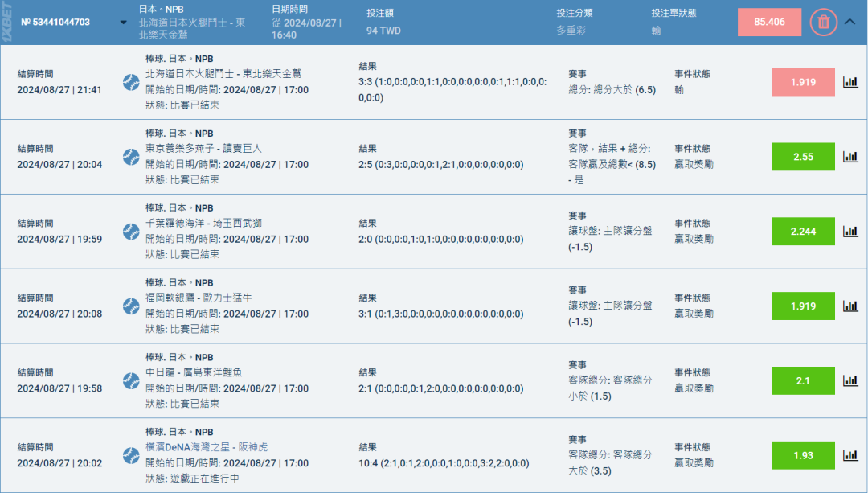Open statistics chart for 福岡軟銀鷹 match
The width and height of the screenshot is (868, 493).
click(850, 306)
